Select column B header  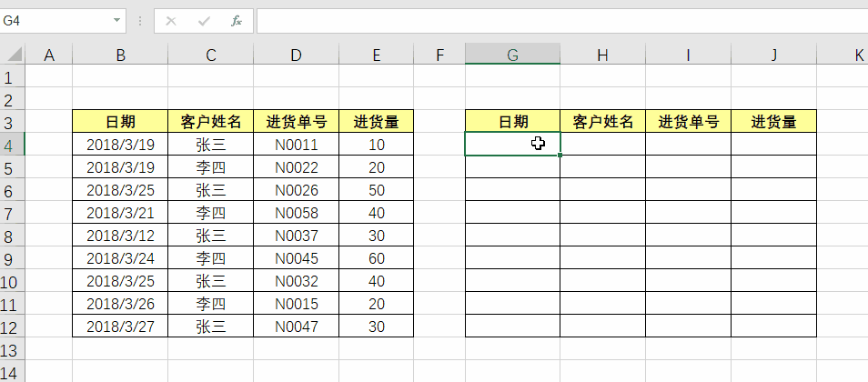[x=120, y=55]
